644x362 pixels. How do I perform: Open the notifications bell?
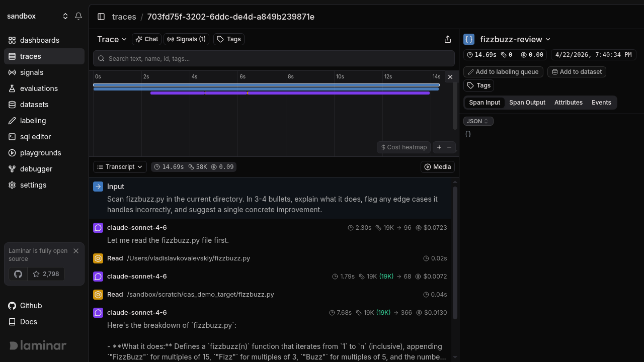[x=78, y=16]
